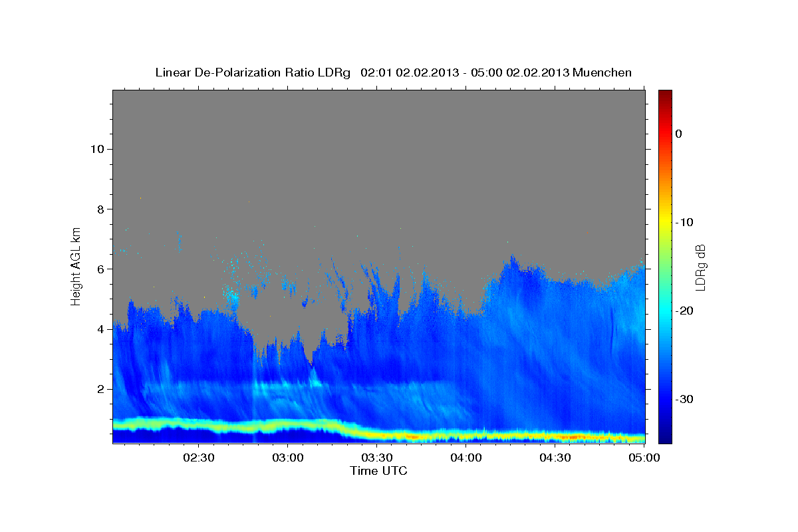Click the colorbar value '0'
Image resolution: width=798 pixels, height=532 pixels.
pos(679,134)
